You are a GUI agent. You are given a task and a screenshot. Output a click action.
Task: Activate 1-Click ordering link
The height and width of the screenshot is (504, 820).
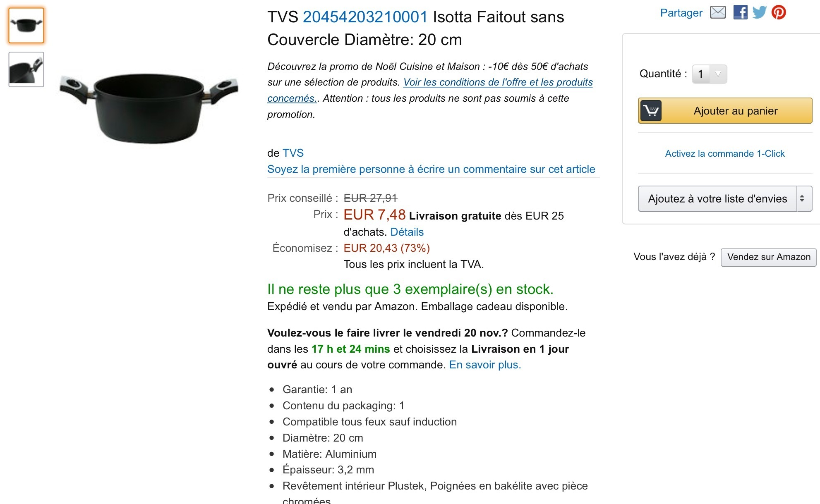[724, 153]
